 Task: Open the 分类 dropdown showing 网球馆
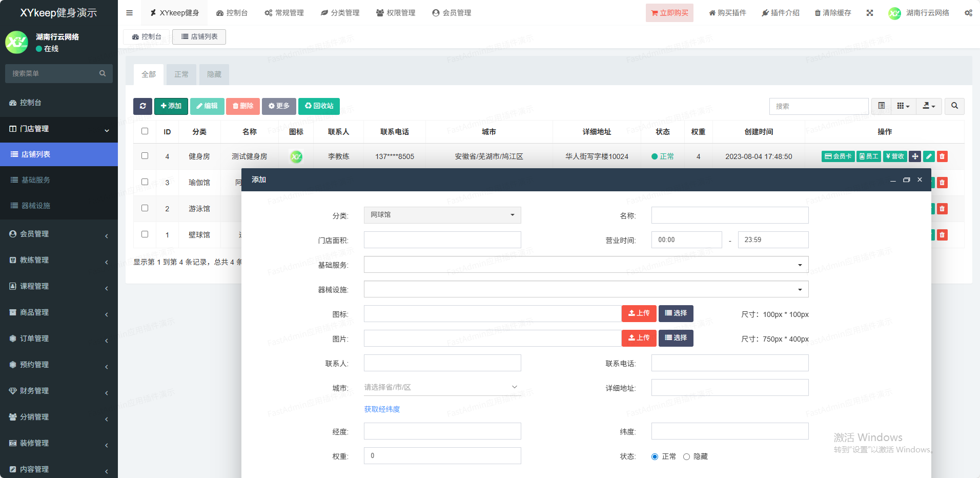click(442, 215)
